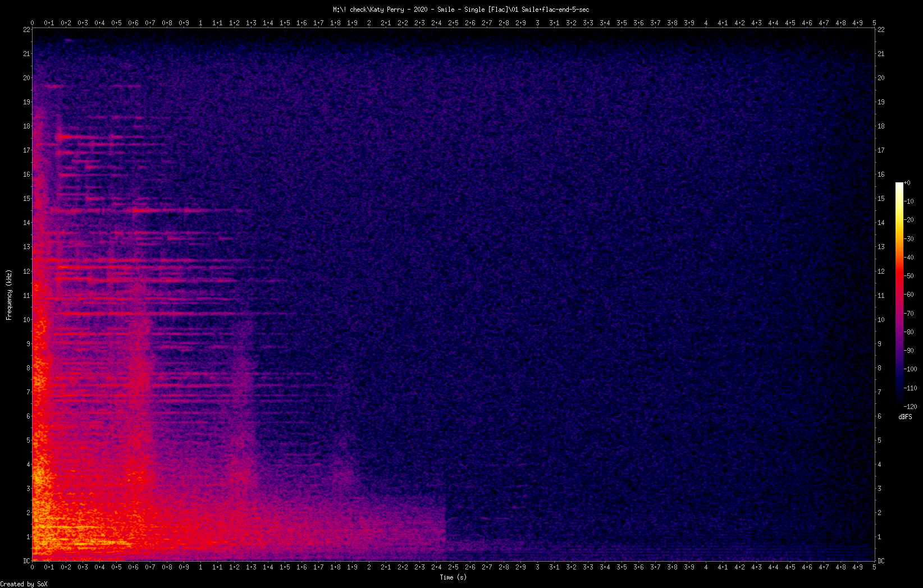This screenshot has width=923, height=588.
Task: Click the "10" tick on the left frequency axis
Action: click(26, 320)
